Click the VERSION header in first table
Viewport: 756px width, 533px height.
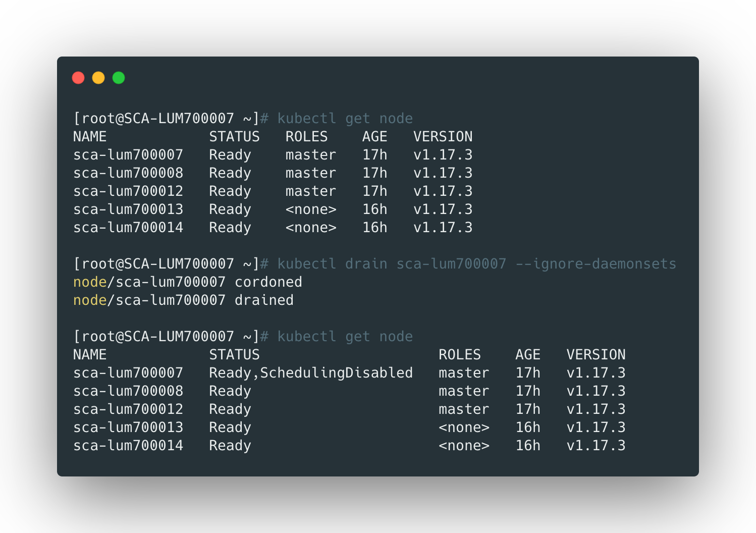(443, 137)
